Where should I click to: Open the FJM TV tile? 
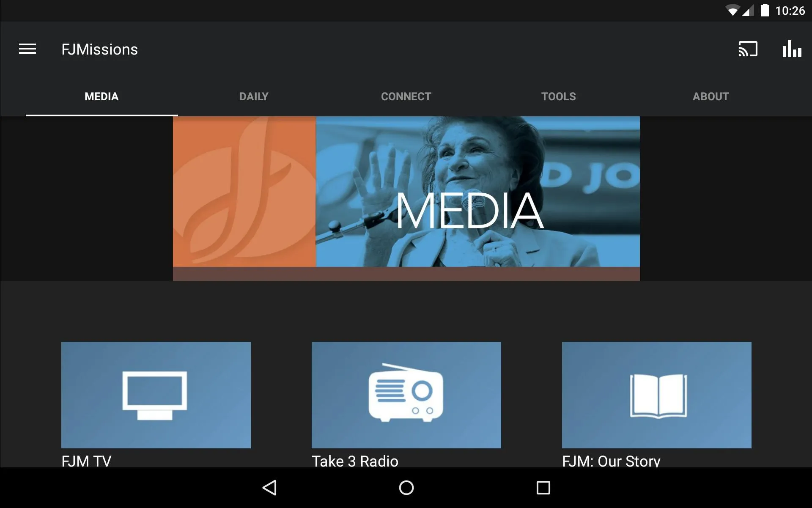[x=156, y=395]
